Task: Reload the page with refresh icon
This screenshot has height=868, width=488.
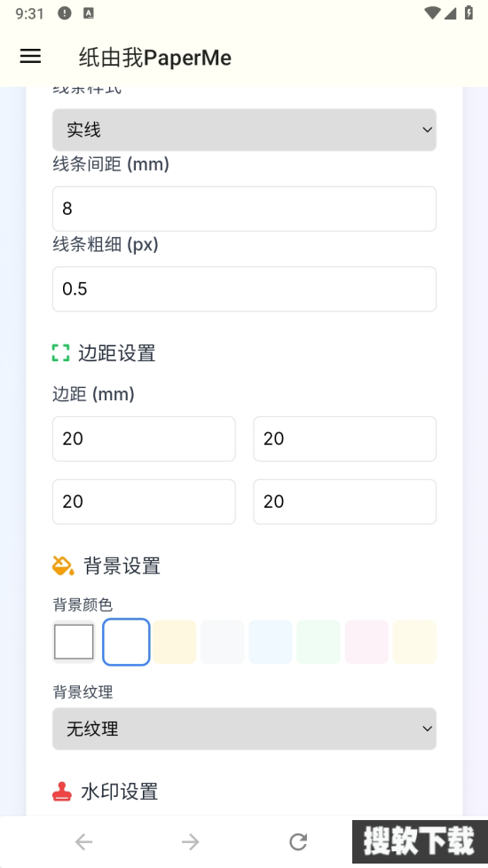Action: (x=298, y=842)
